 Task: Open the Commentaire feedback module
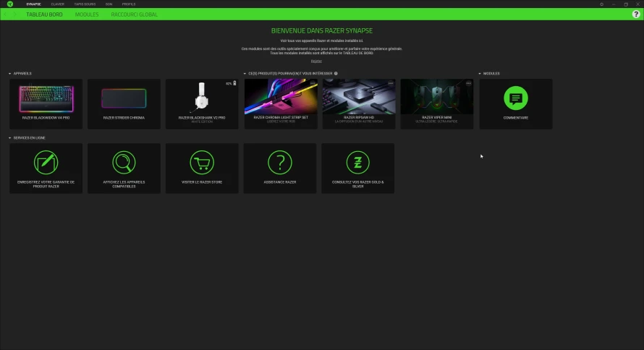[516, 104]
